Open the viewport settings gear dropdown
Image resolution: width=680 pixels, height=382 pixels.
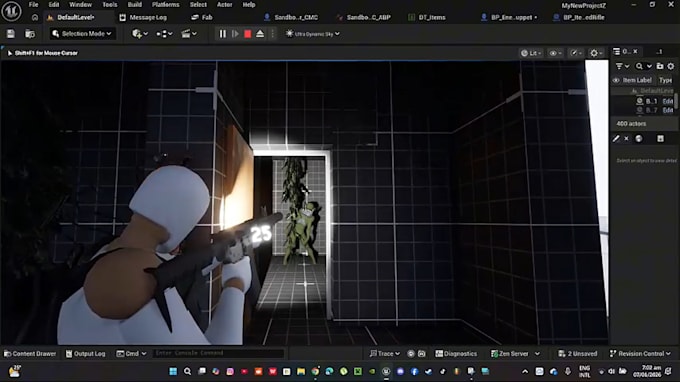(x=596, y=53)
